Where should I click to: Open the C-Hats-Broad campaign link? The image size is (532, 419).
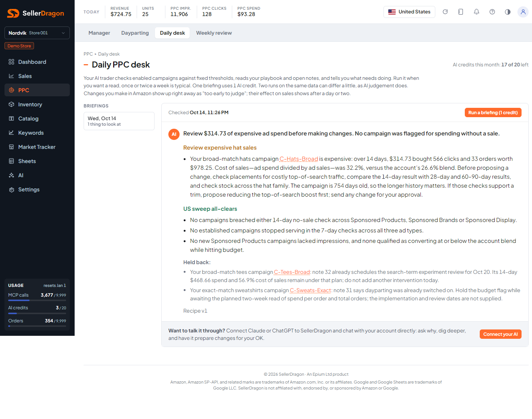coord(299,159)
